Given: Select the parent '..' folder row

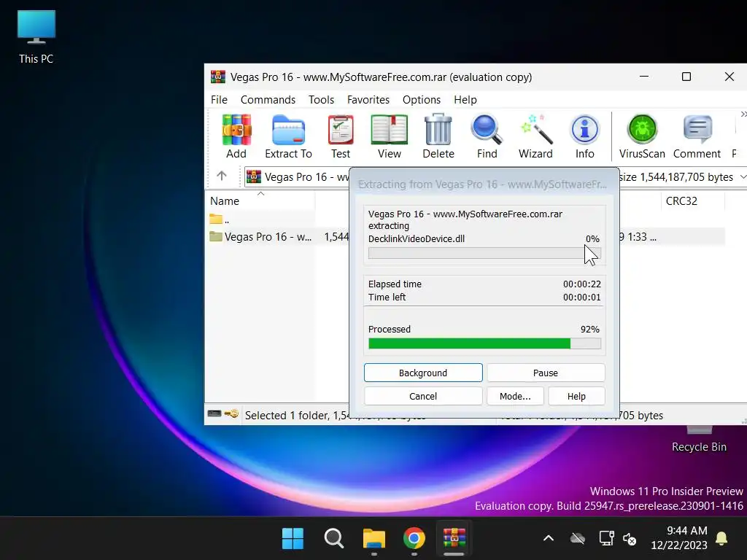Looking at the screenshot, I should tap(219, 219).
